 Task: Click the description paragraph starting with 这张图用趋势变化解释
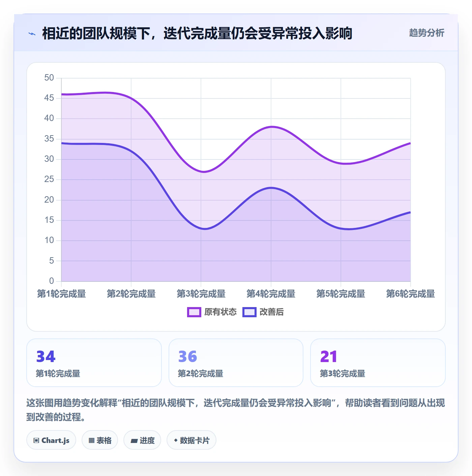(x=236, y=410)
